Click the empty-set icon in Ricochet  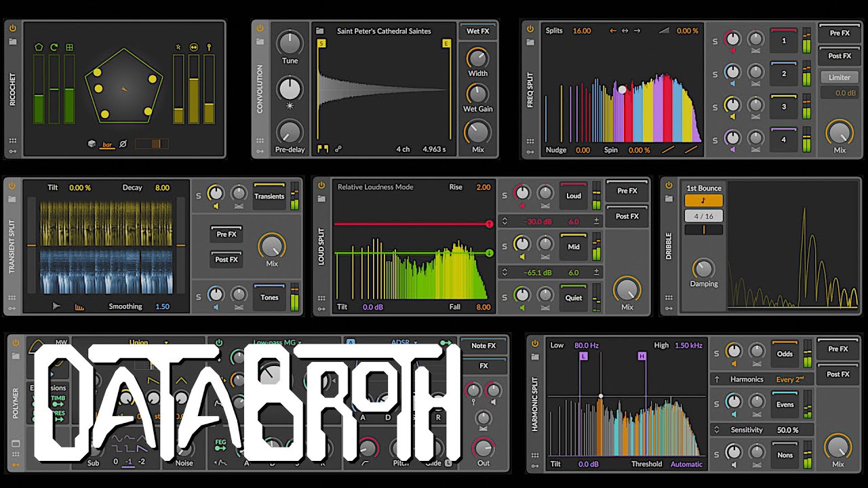tap(123, 144)
